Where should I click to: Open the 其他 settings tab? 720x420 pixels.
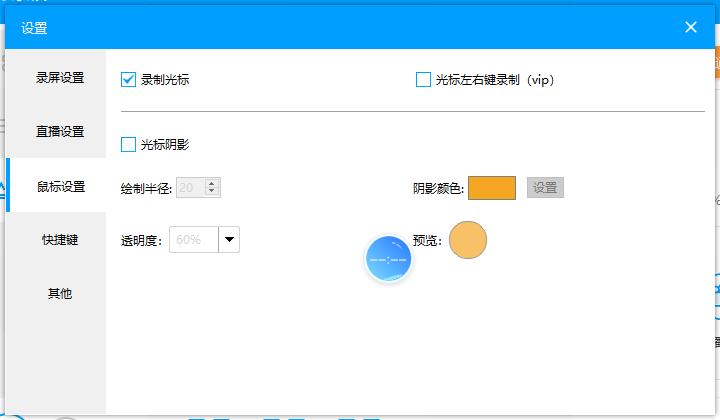pyautogui.click(x=60, y=294)
